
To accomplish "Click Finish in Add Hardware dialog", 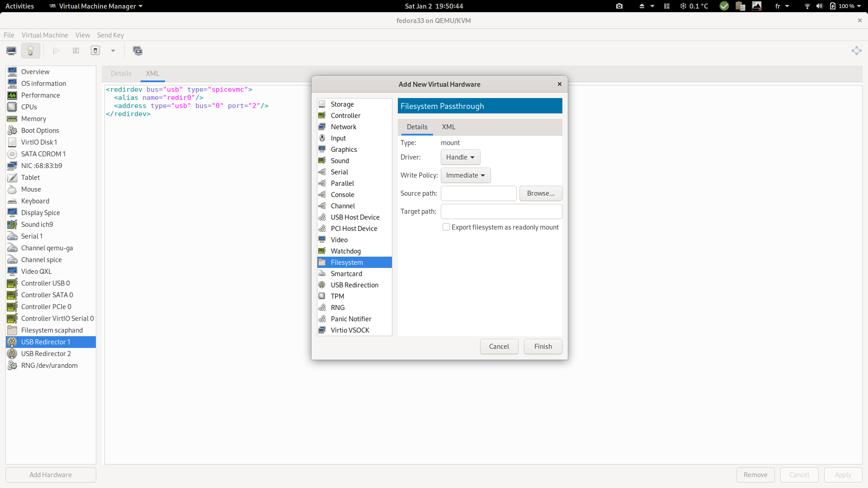I will (543, 346).
